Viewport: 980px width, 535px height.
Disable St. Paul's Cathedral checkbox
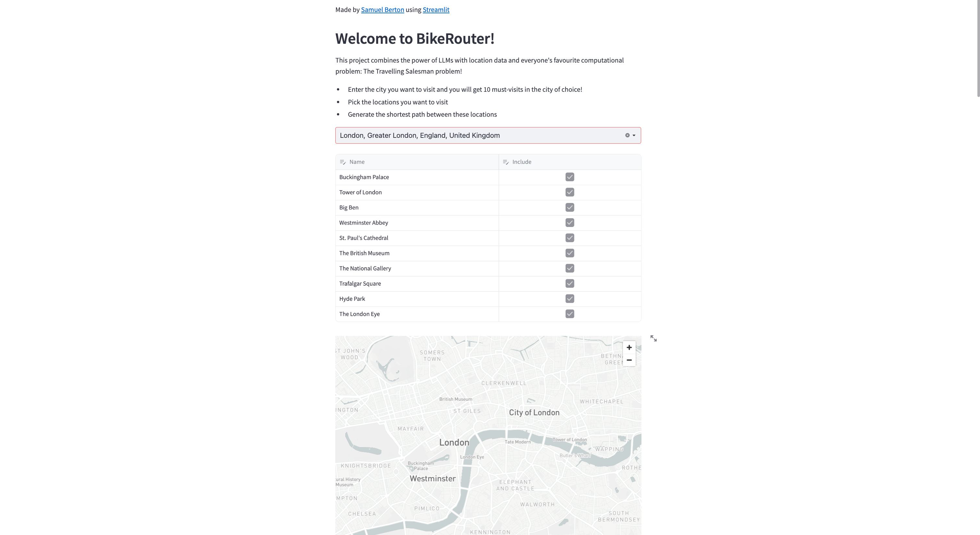point(569,238)
